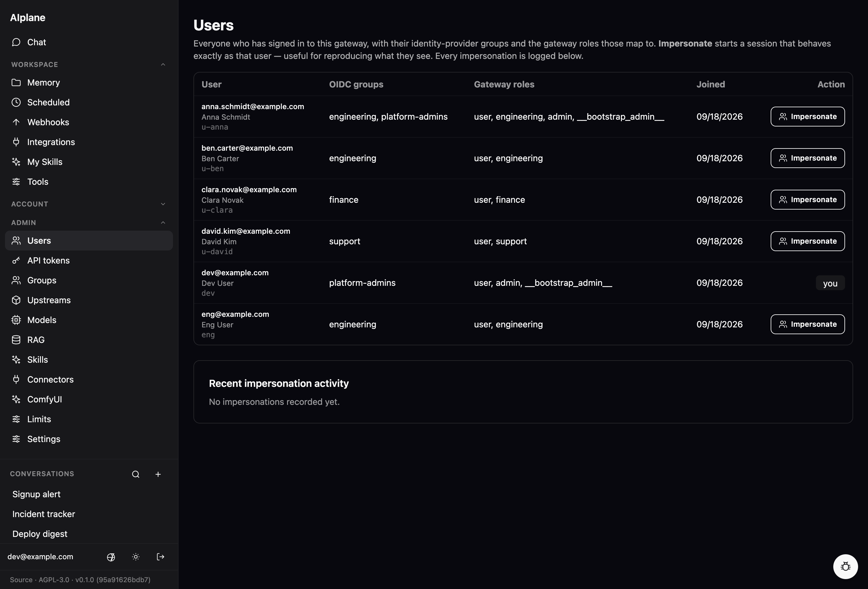The image size is (868, 589).
Task: Click the ComfyUI sparkle icon
Action: [x=16, y=399]
